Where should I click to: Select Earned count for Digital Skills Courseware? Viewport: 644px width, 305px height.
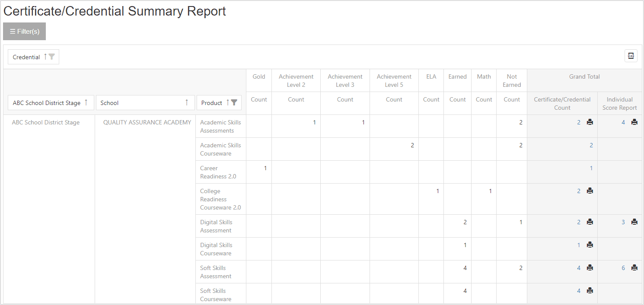[x=465, y=245]
